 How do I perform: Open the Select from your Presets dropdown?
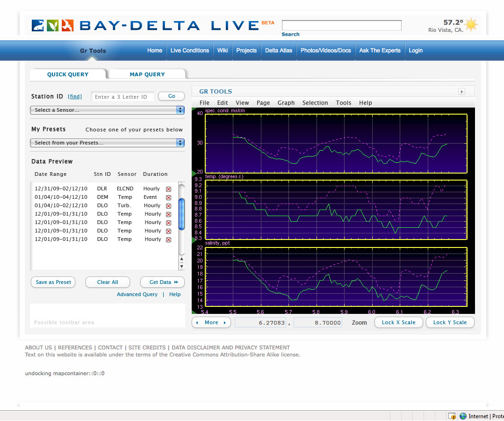coord(108,143)
